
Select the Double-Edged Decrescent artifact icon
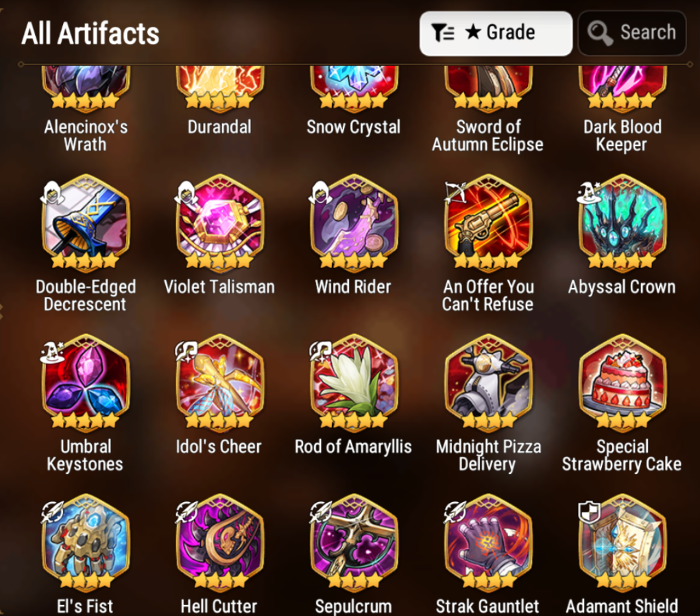[x=86, y=223]
